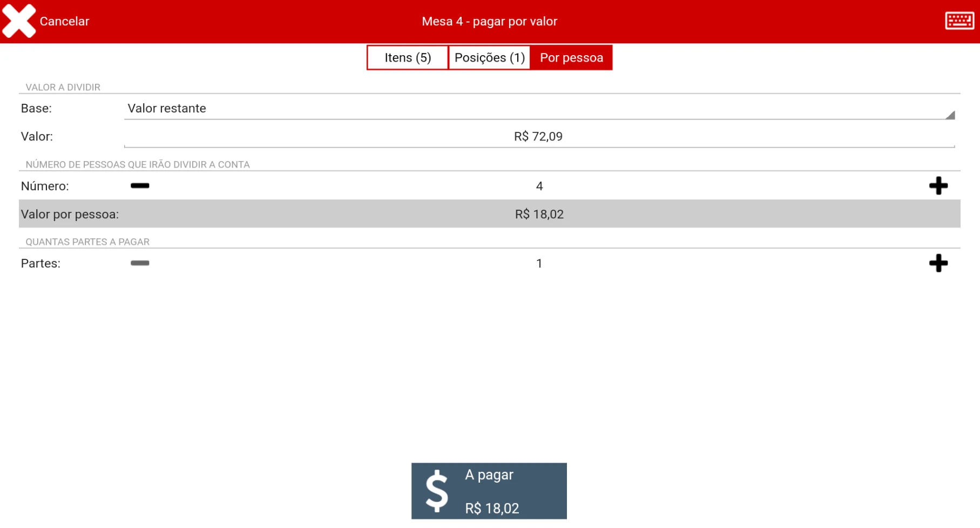Viewport: 980px width, 528px height.
Task: Increase the parts to pay with plus
Action: point(938,263)
